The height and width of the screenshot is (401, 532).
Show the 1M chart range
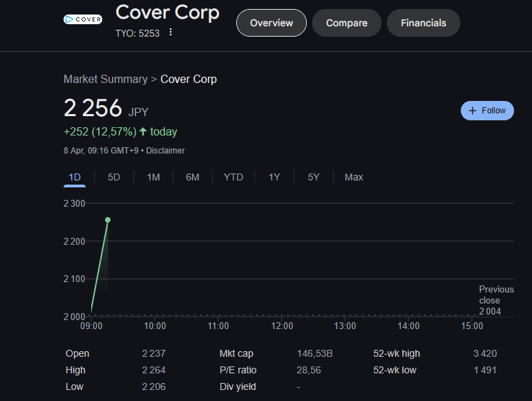[x=153, y=177]
